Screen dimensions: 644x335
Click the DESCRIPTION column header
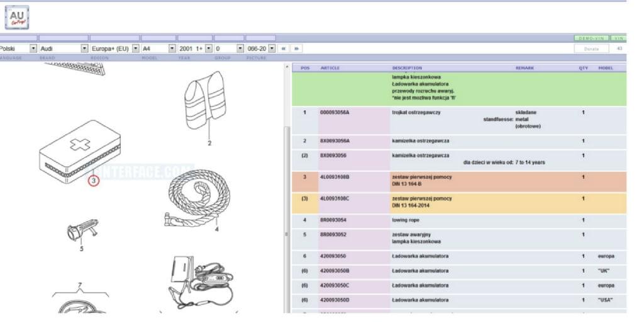(407, 68)
